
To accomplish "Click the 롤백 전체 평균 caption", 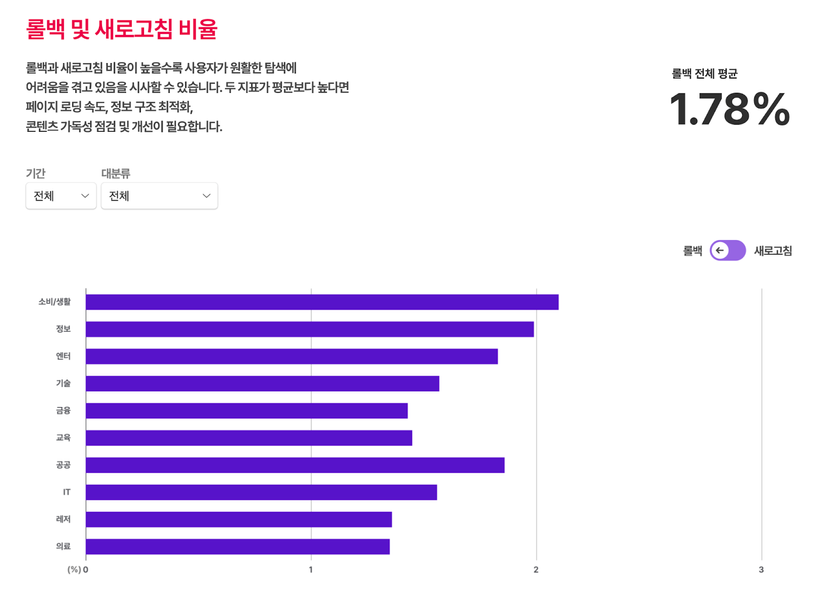I will click(x=705, y=73).
